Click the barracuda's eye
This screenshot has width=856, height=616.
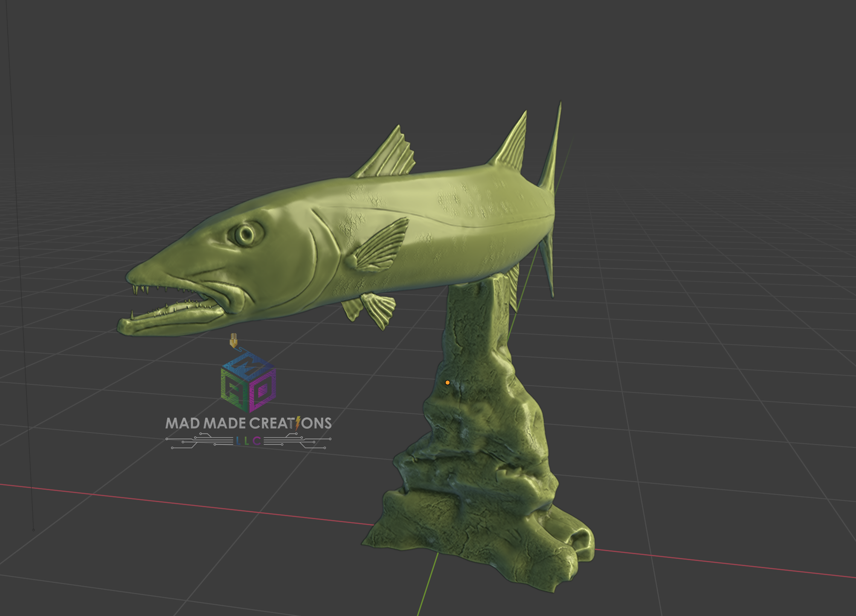click(x=246, y=234)
